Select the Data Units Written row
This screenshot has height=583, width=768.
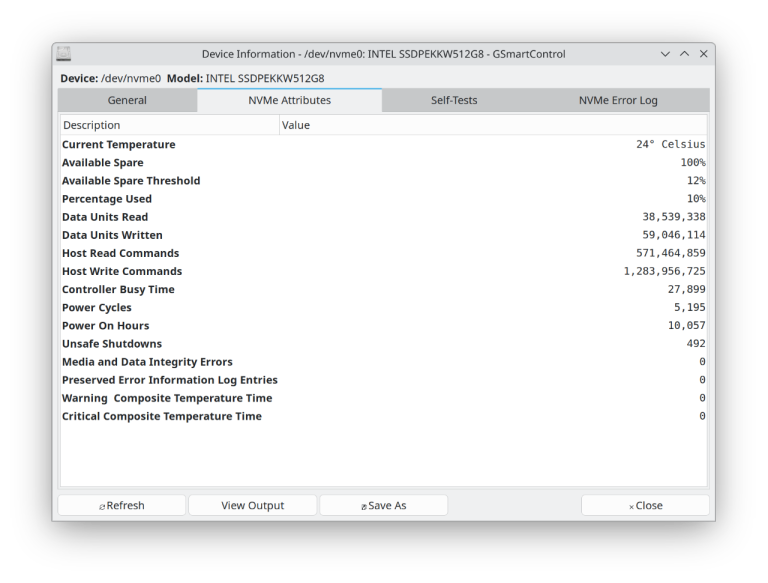(384, 235)
